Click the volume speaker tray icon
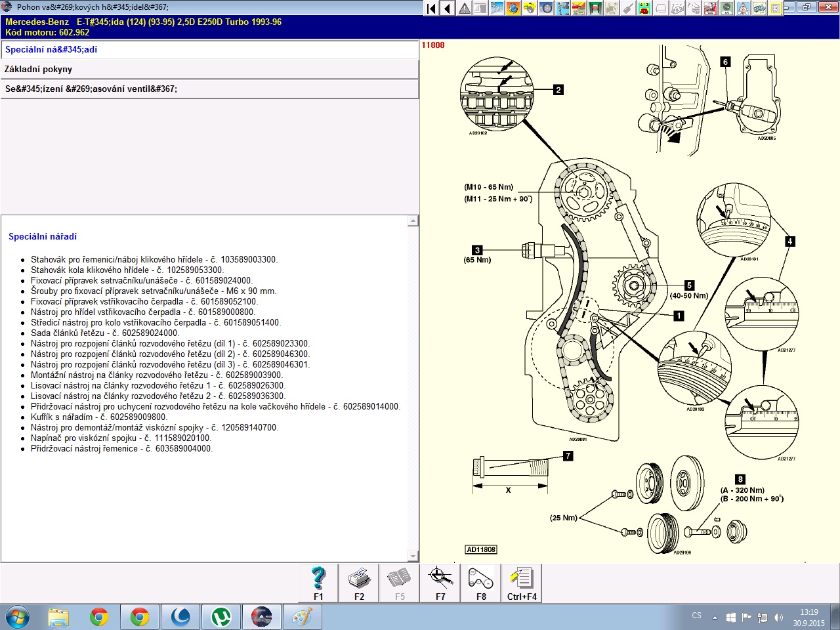 point(778,618)
